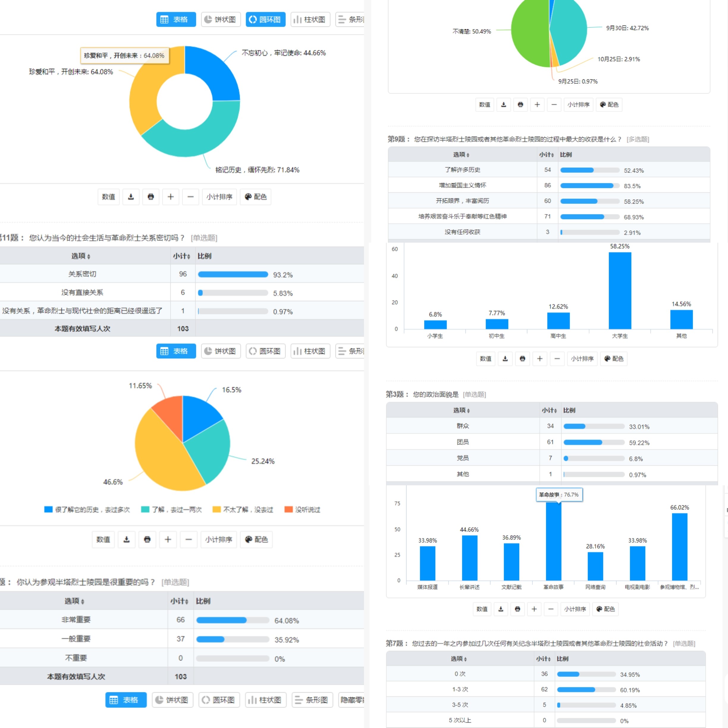Download the 9月30日 pie chart

[x=503, y=105]
